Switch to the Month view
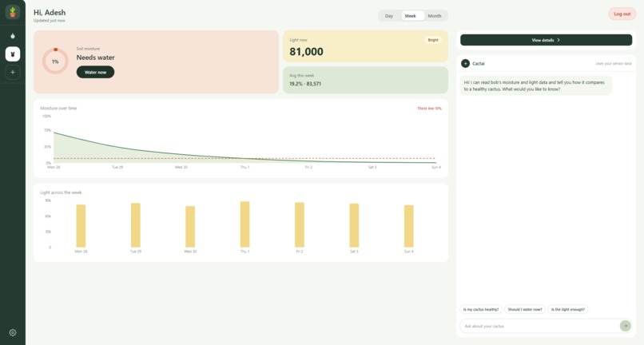The width and height of the screenshot is (644, 345). (435, 16)
